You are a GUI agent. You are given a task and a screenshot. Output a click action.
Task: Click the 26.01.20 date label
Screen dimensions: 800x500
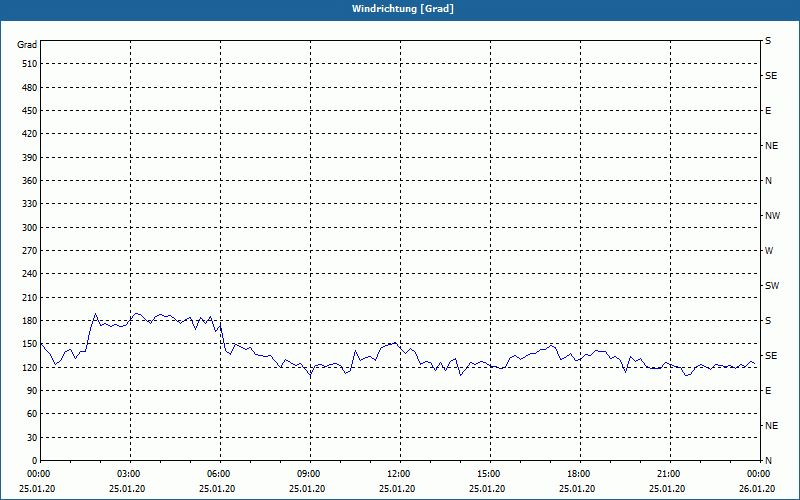click(757, 489)
